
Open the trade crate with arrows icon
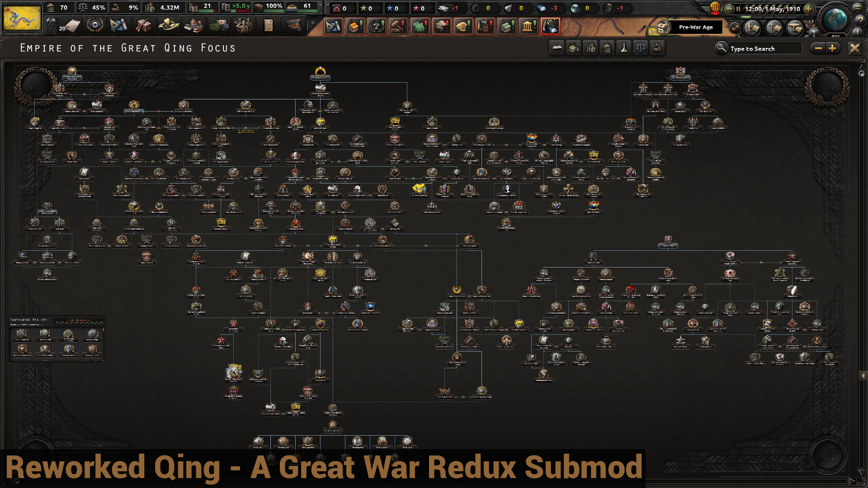168,25
